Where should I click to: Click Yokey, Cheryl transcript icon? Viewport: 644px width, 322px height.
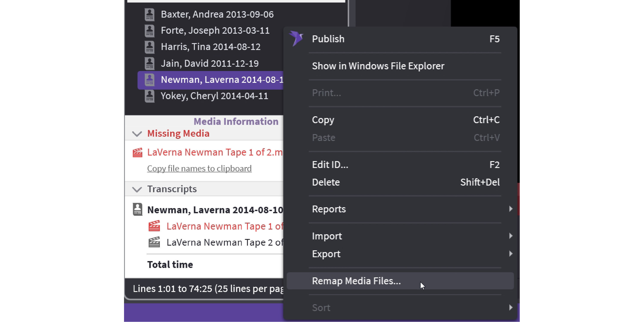150,96
